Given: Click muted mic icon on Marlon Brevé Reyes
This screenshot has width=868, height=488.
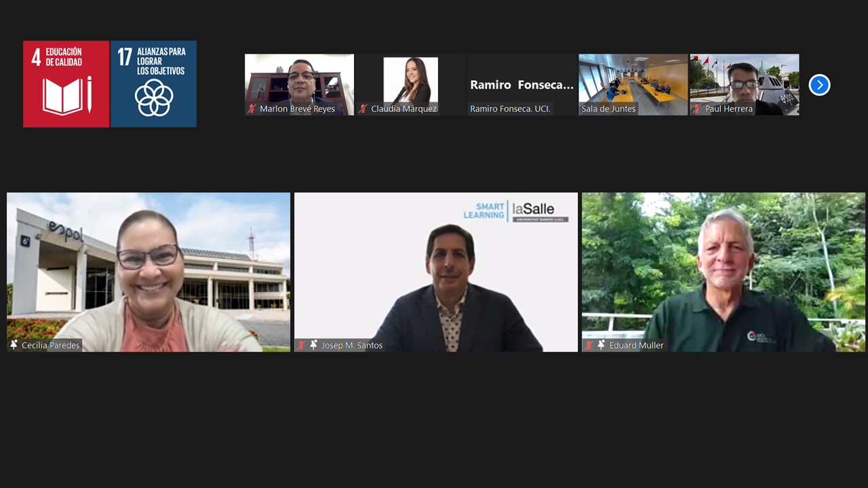Looking at the screenshot, I should coord(252,108).
